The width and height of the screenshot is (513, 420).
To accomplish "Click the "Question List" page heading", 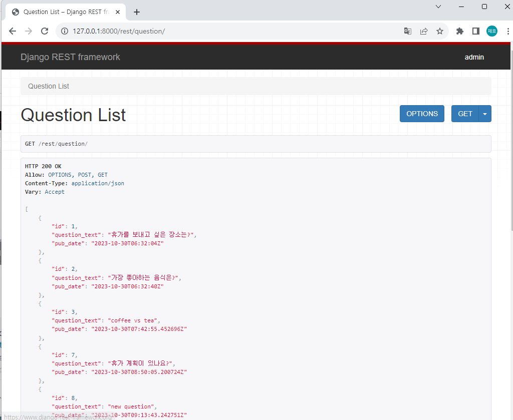I will (73, 115).
